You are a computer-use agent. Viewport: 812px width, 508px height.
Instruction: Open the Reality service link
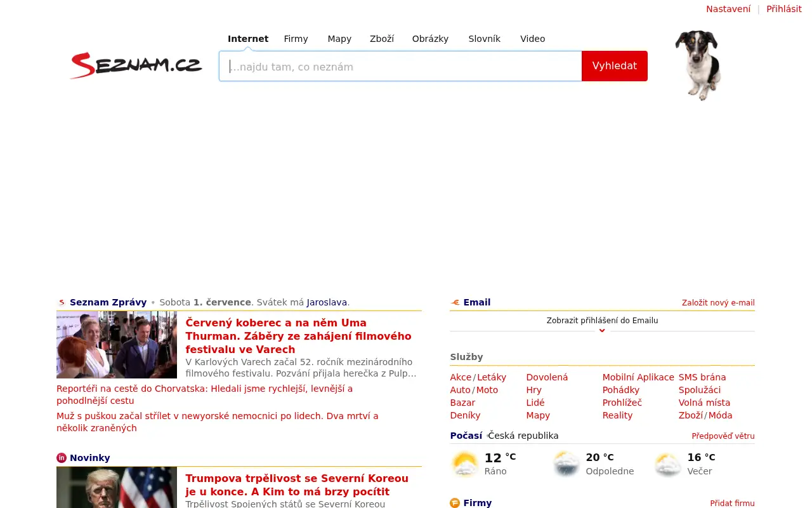(x=617, y=415)
